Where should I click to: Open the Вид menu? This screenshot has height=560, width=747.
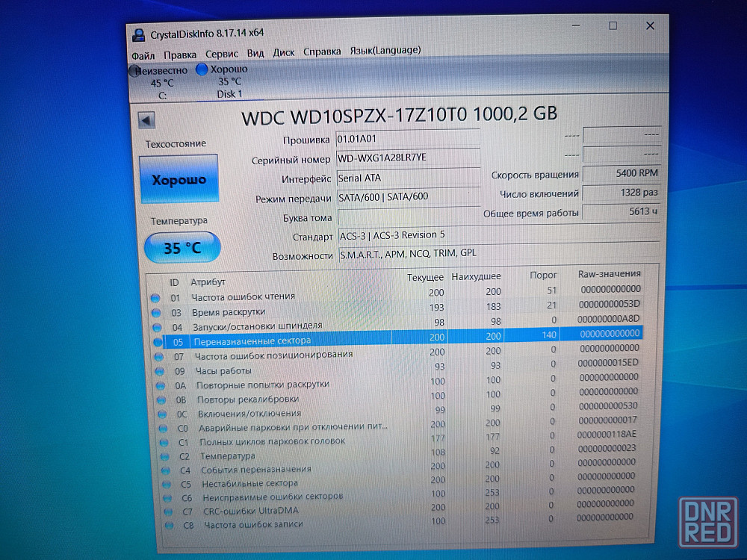(255, 53)
